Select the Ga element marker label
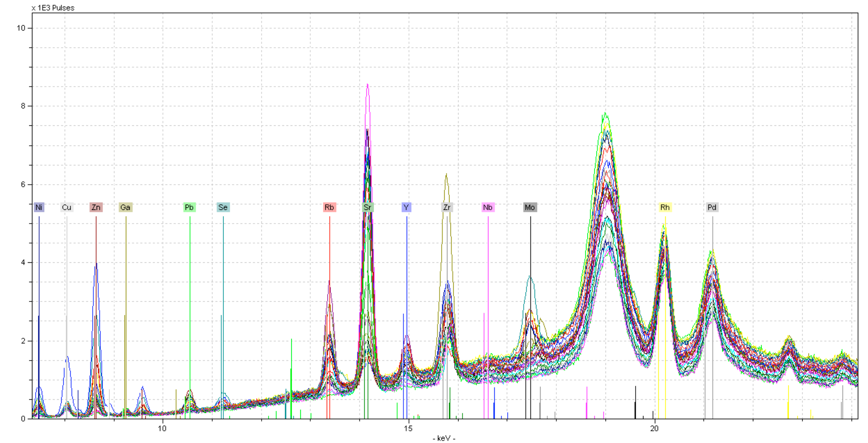This screenshot has width=868, height=443. (125, 207)
